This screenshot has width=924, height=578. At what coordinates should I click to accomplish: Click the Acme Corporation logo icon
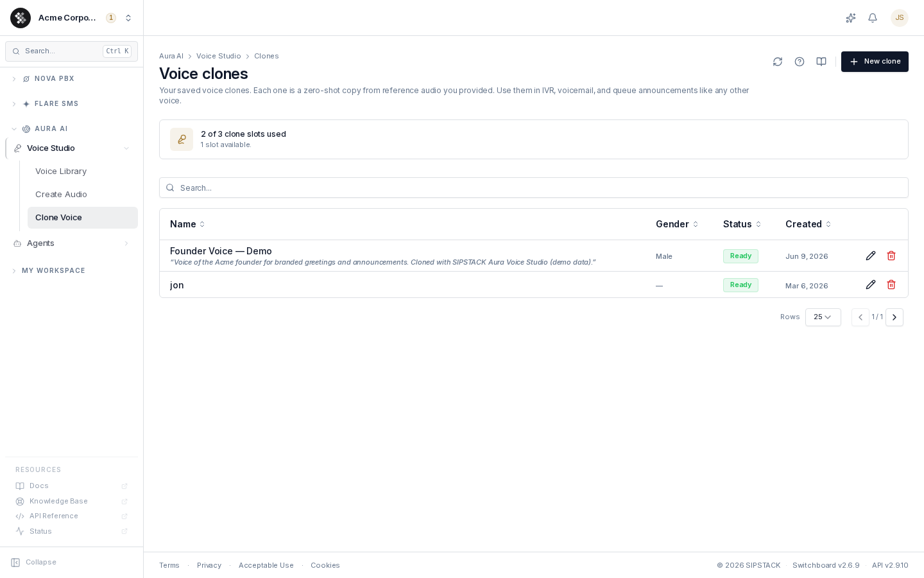[x=21, y=18]
